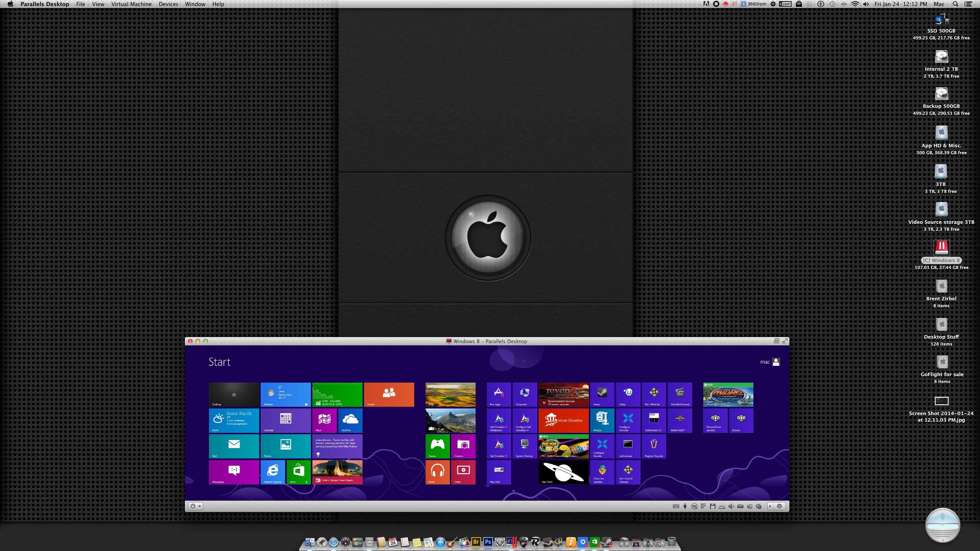The width and height of the screenshot is (980, 551).
Task: Open Adobe Bridge in the Dock
Action: pyautogui.click(x=476, y=542)
